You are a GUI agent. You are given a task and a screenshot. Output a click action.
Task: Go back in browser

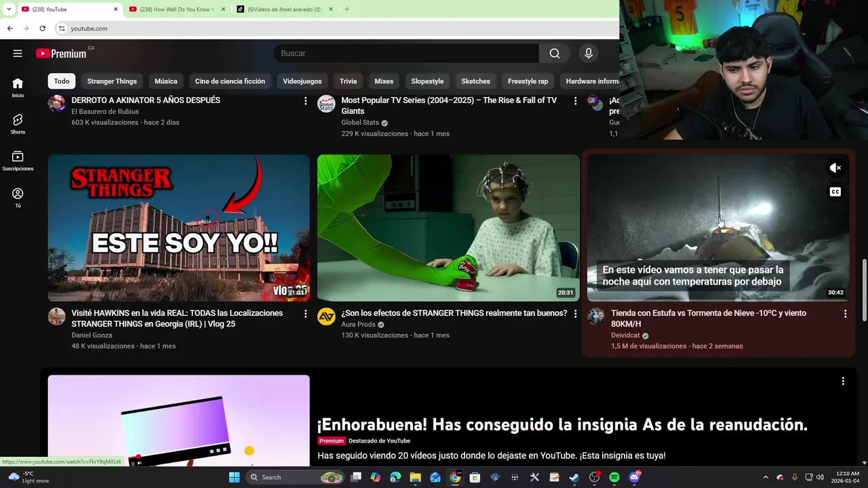[9, 28]
